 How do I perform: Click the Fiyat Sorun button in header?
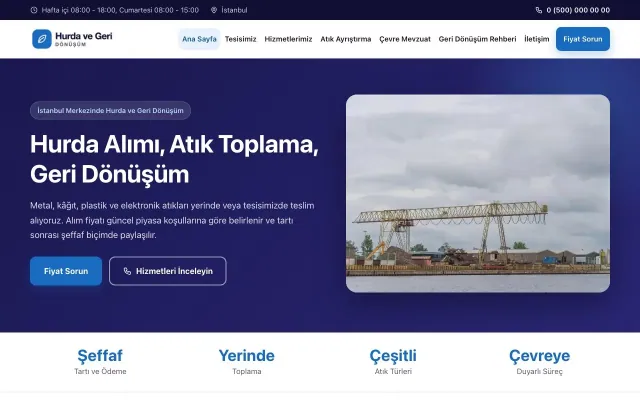pyautogui.click(x=583, y=39)
